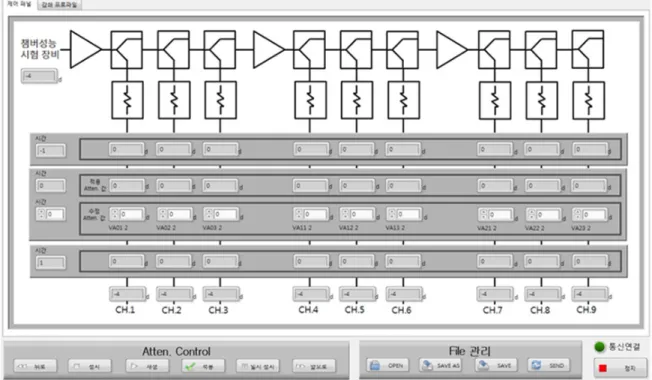Click the VA23 2 attenuation stepper arrows

(578, 214)
